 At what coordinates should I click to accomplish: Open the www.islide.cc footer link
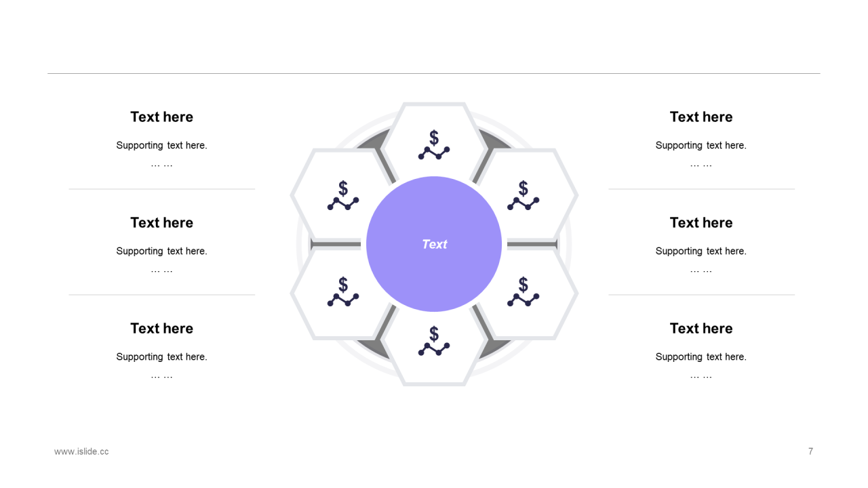pyautogui.click(x=81, y=451)
